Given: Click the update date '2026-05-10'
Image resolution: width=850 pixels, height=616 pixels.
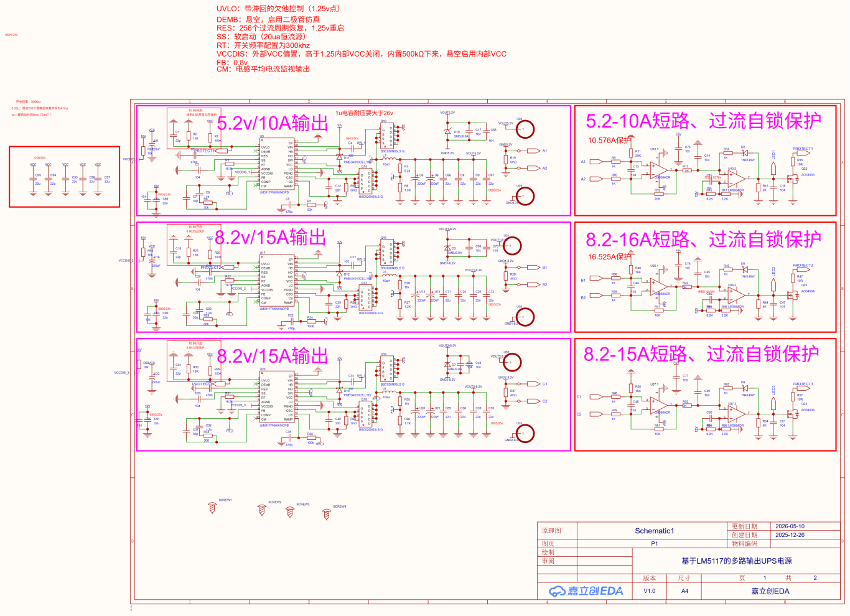Looking at the screenshot, I should click(x=790, y=526).
